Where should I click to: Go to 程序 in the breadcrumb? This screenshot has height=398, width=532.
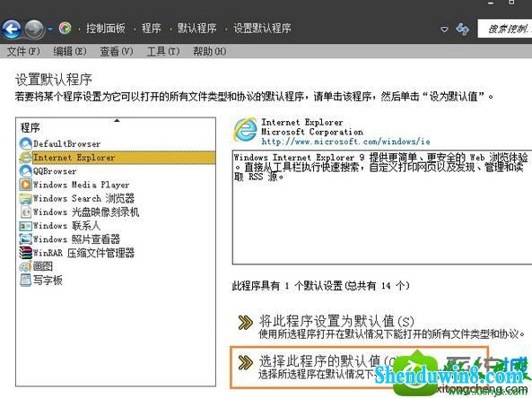[x=152, y=28]
